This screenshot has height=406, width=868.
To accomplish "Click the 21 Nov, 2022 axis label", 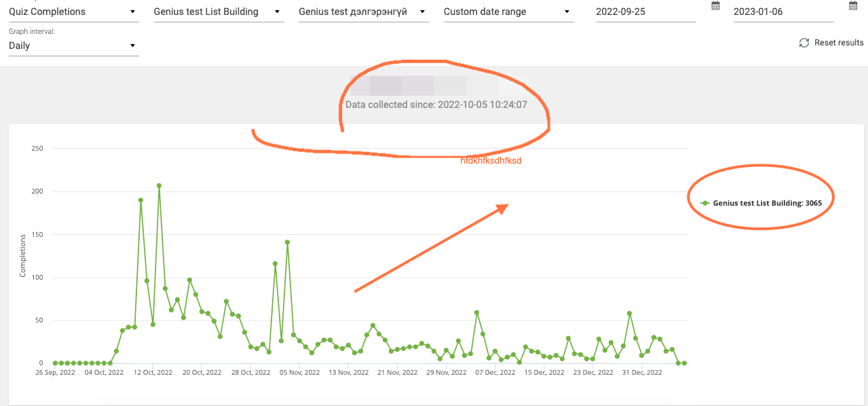I will pos(398,372).
